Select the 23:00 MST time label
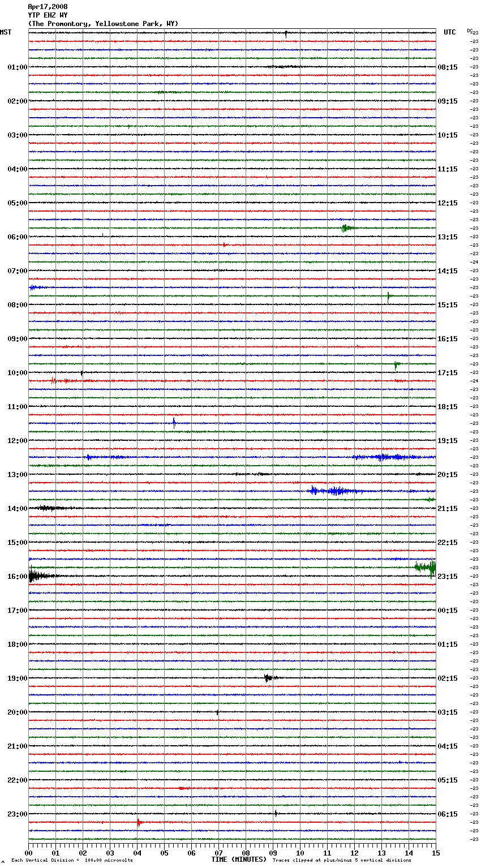 tap(18, 814)
